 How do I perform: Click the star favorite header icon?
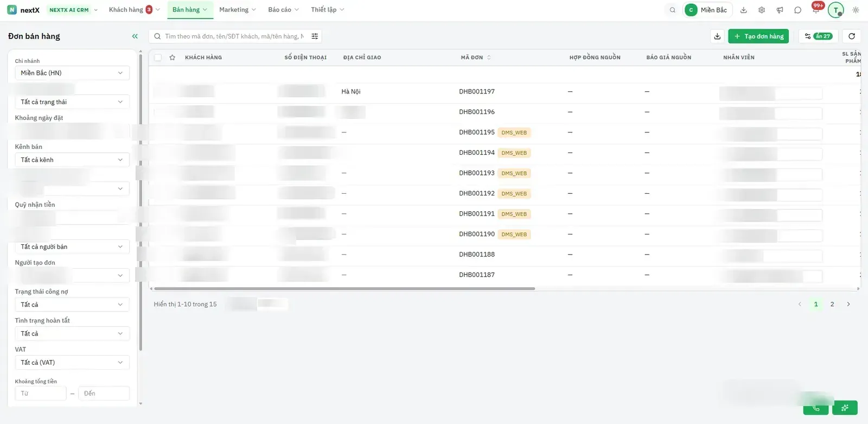(173, 58)
